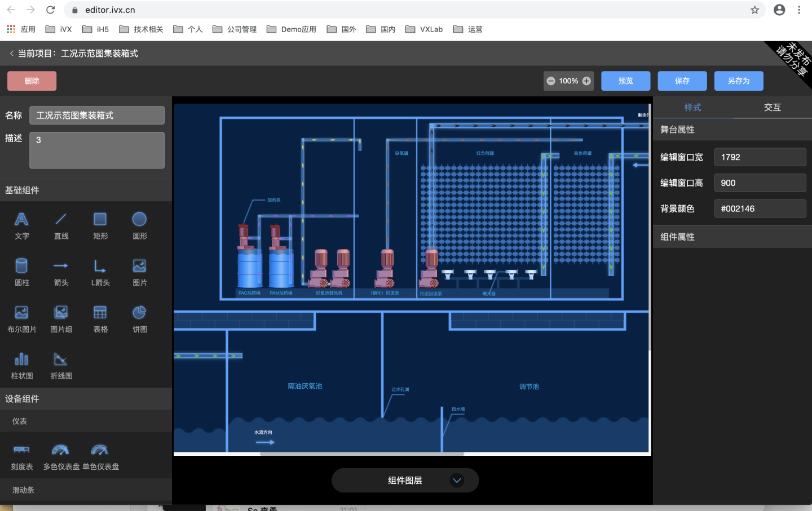Expand the 滑动条 slider section
This screenshot has width=812, height=511.
pos(23,490)
